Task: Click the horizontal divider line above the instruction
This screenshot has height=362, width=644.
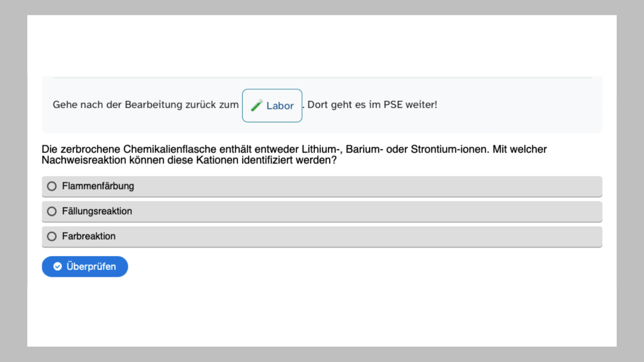Action: [322, 78]
